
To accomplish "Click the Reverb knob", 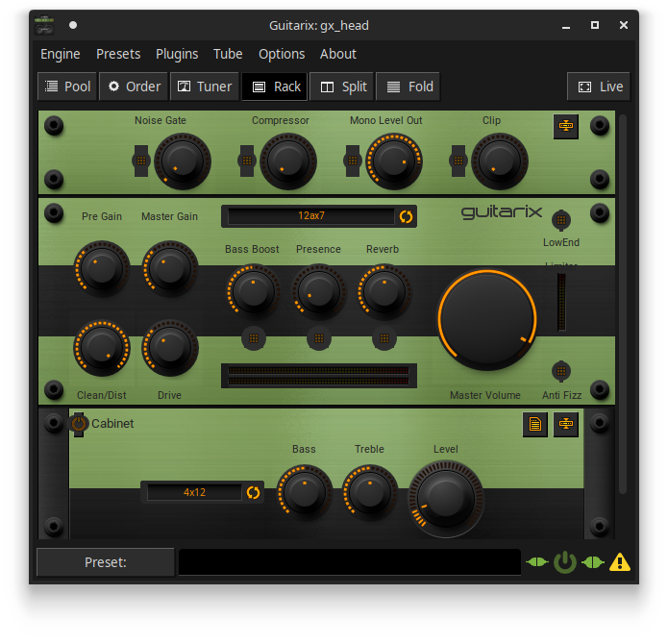I will click(x=384, y=291).
